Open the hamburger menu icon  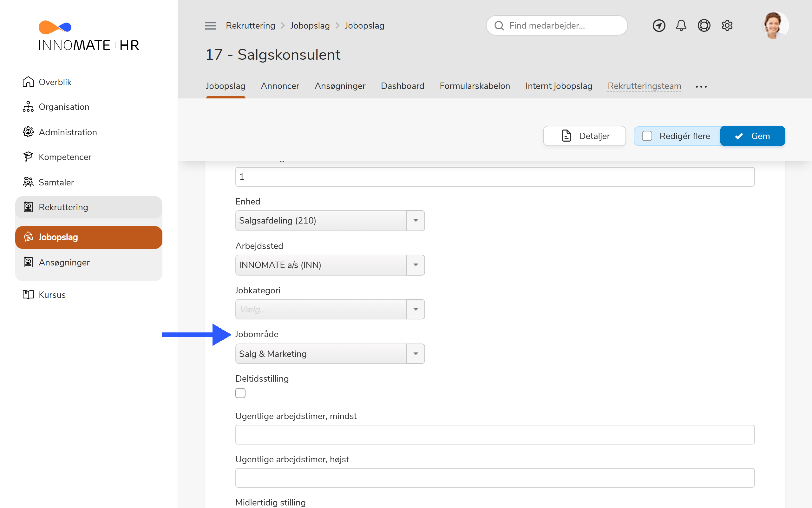pyautogui.click(x=210, y=25)
